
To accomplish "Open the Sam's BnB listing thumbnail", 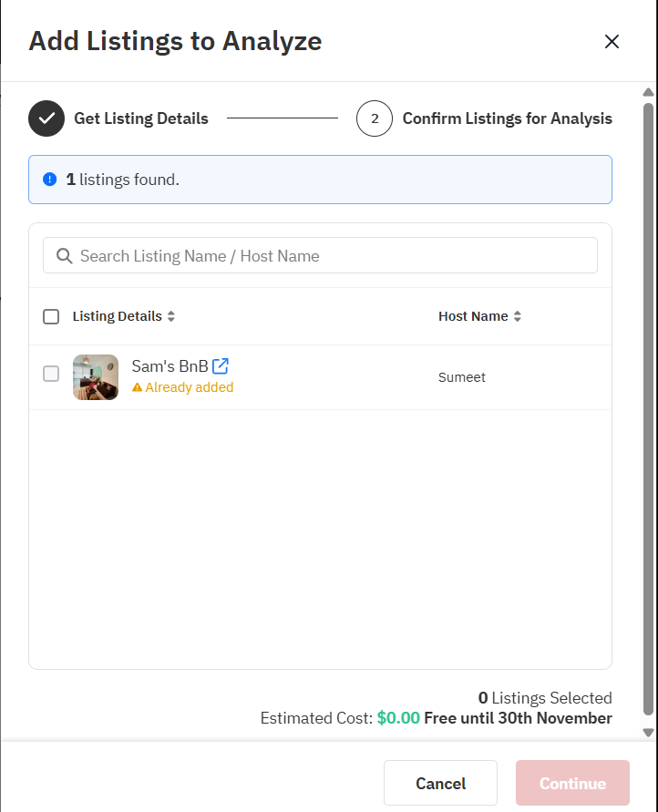I will coord(96,377).
